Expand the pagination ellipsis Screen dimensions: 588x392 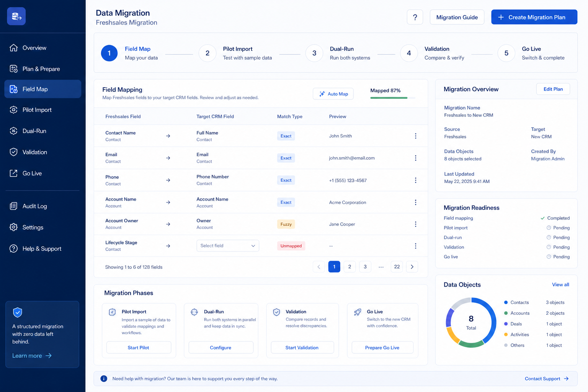tap(381, 267)
